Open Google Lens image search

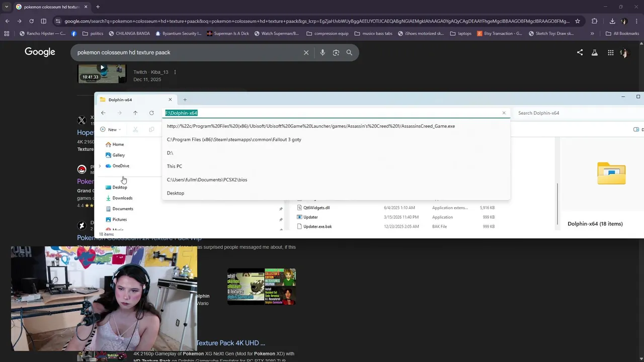[336, 52]
